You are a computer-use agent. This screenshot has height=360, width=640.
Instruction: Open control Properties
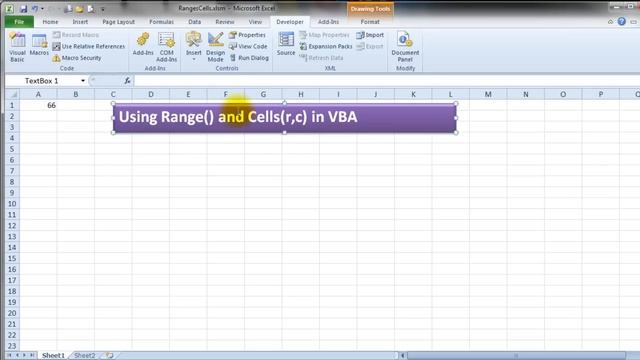[247, 35]
